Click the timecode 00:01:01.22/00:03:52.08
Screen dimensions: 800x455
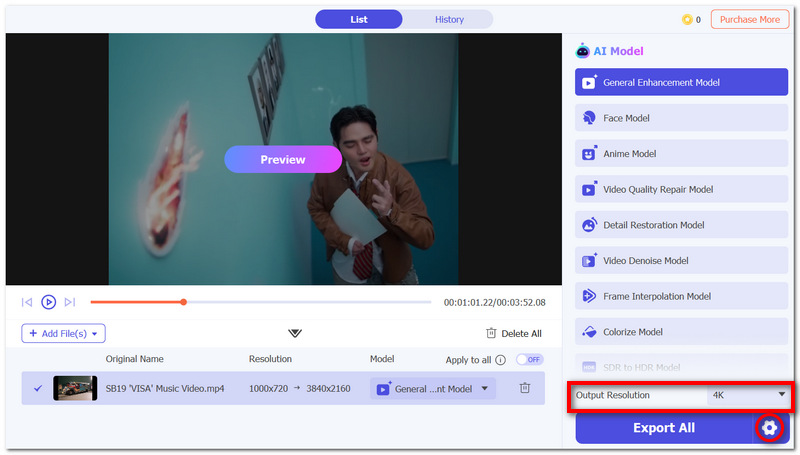pos(494,302)
